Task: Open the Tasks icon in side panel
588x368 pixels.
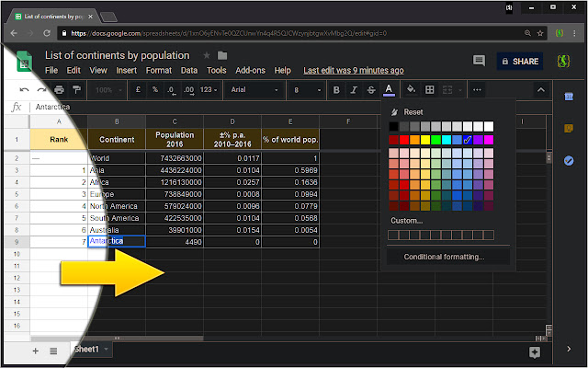Action: [569, 159]
